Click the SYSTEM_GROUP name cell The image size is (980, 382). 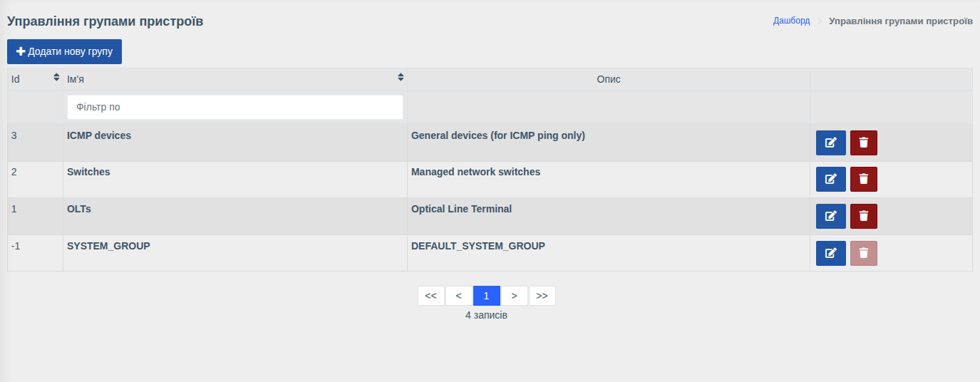pos(235,253)
